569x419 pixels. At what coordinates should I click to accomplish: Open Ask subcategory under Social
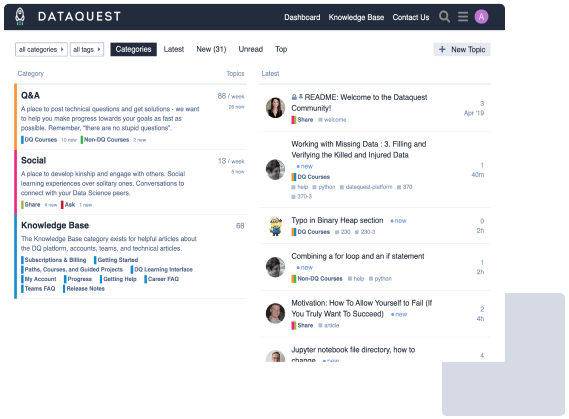coord(68,205)
